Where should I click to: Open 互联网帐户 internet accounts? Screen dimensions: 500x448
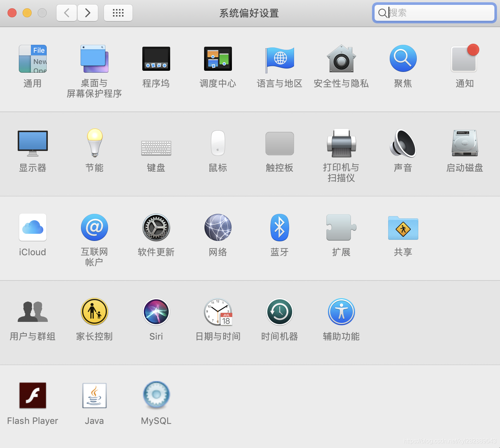click(95, 227)
